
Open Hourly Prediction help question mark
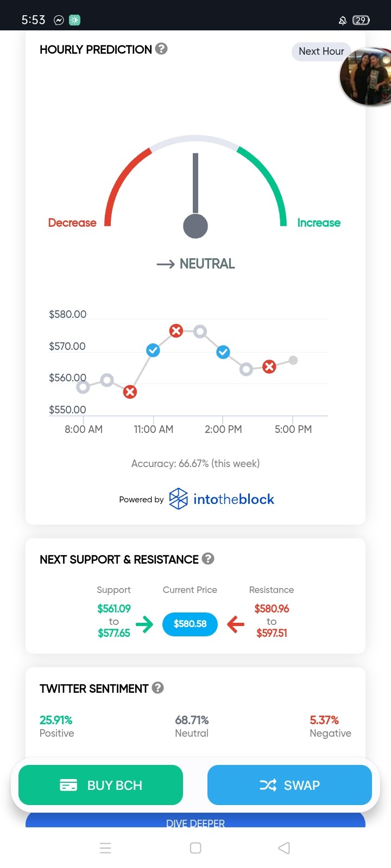point(161,49)
